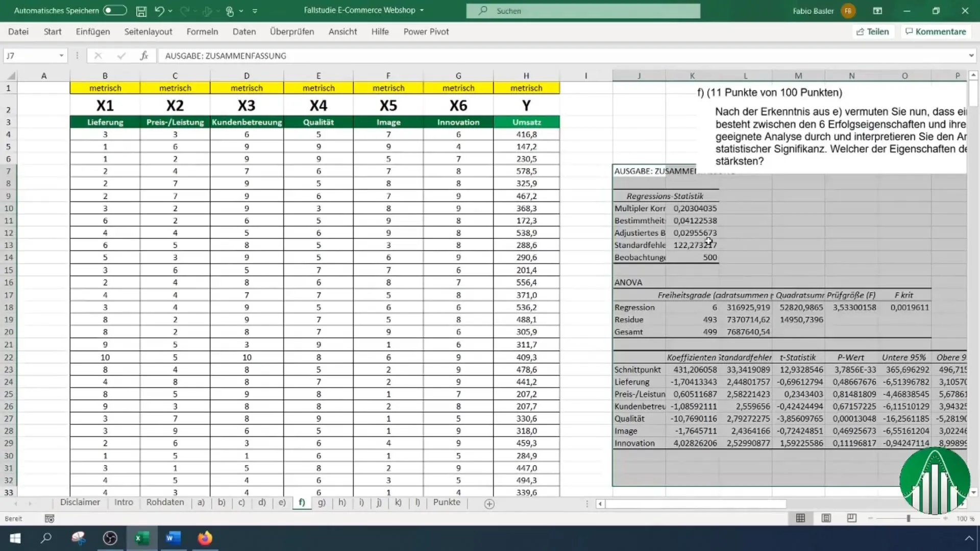Open the Start ribbon tab
980x551 pixels.
click(x=53, y=32)
